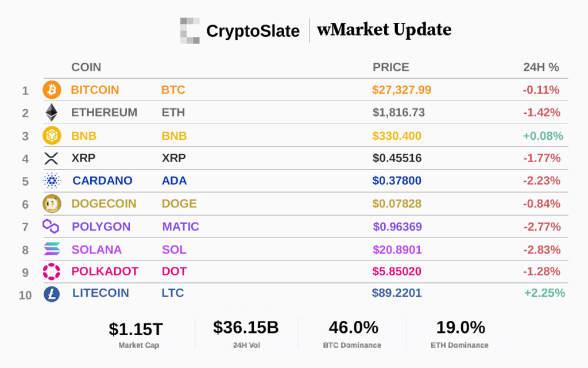Select the LITECOIN coin name
The width and height of the screenshot is (588, 368).
coord(100,293)
